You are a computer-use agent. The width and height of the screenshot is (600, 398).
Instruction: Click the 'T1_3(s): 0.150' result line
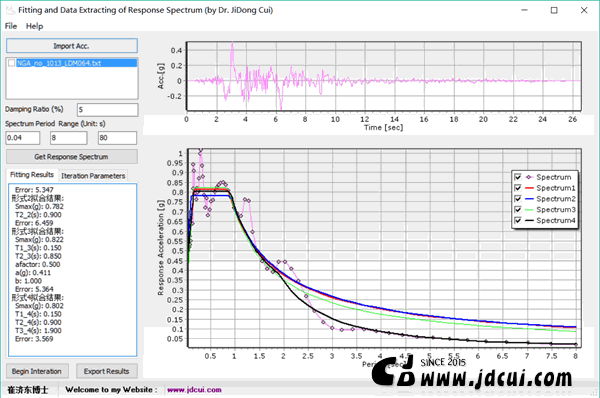(38, 248)
